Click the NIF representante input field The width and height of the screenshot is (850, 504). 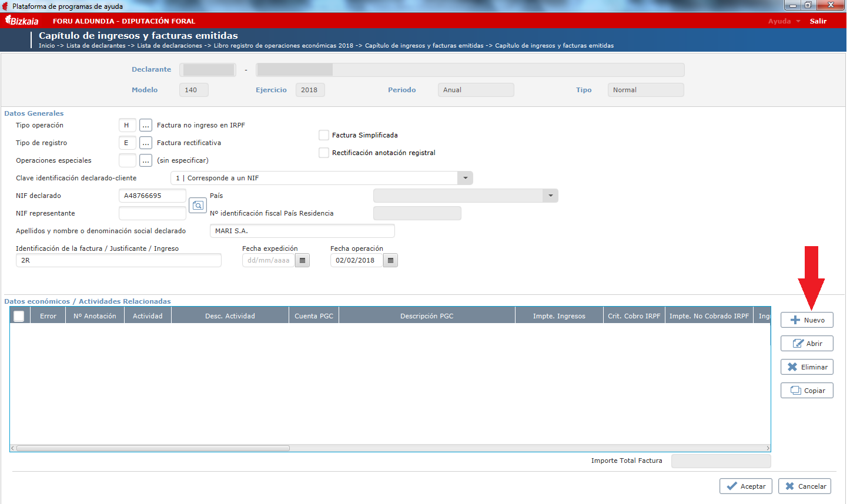[152, 213]
